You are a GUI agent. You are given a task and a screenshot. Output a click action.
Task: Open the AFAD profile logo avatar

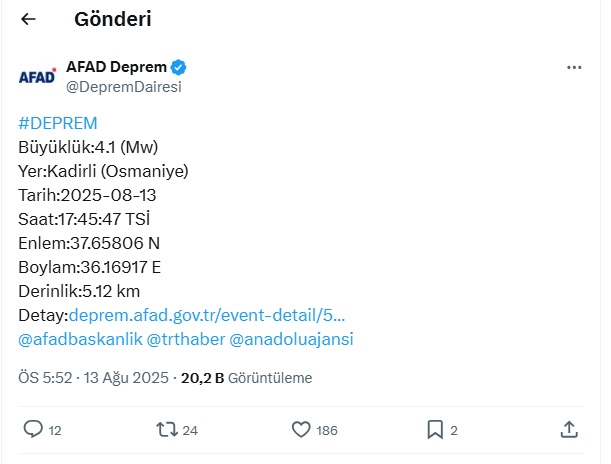click(37, 76)
